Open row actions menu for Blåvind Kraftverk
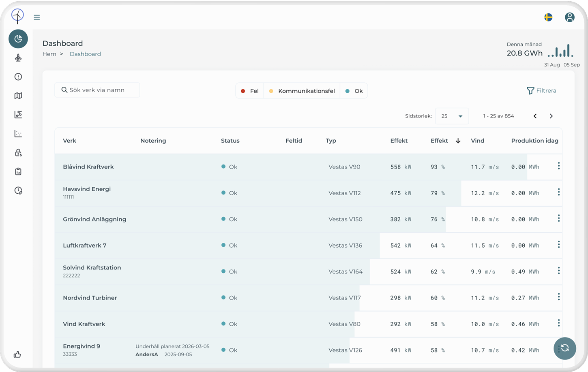 [559, 166]
